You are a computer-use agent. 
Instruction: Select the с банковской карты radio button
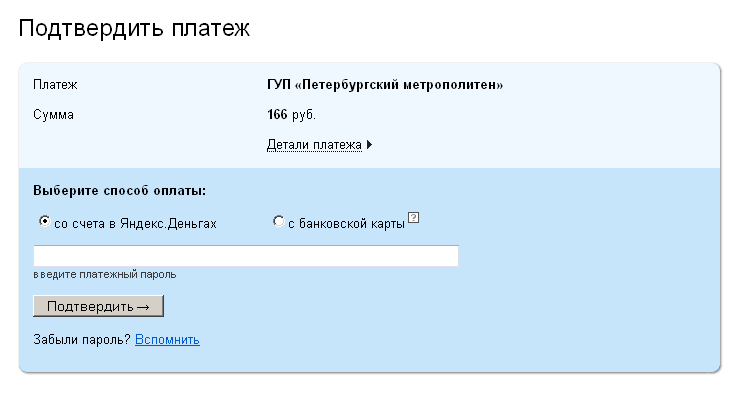[x=279, y=221]
